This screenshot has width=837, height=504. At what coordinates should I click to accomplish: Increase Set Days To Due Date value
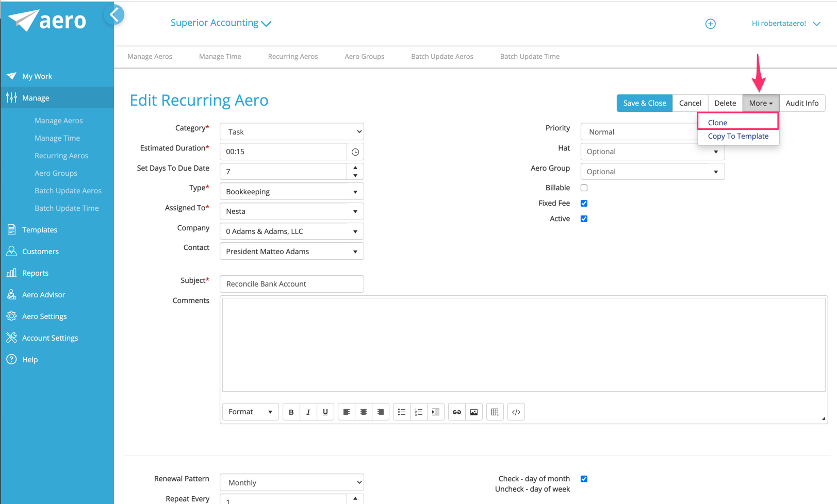pos(355,167)
